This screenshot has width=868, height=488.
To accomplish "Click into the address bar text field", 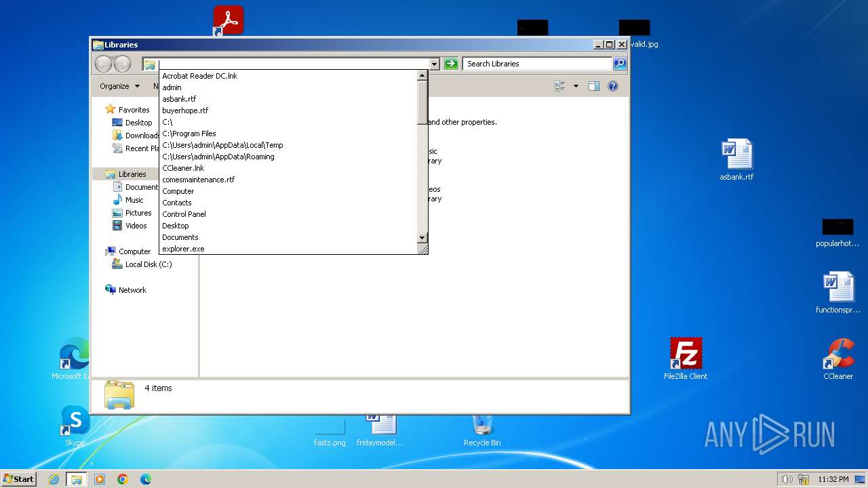I will coord(293,64).
